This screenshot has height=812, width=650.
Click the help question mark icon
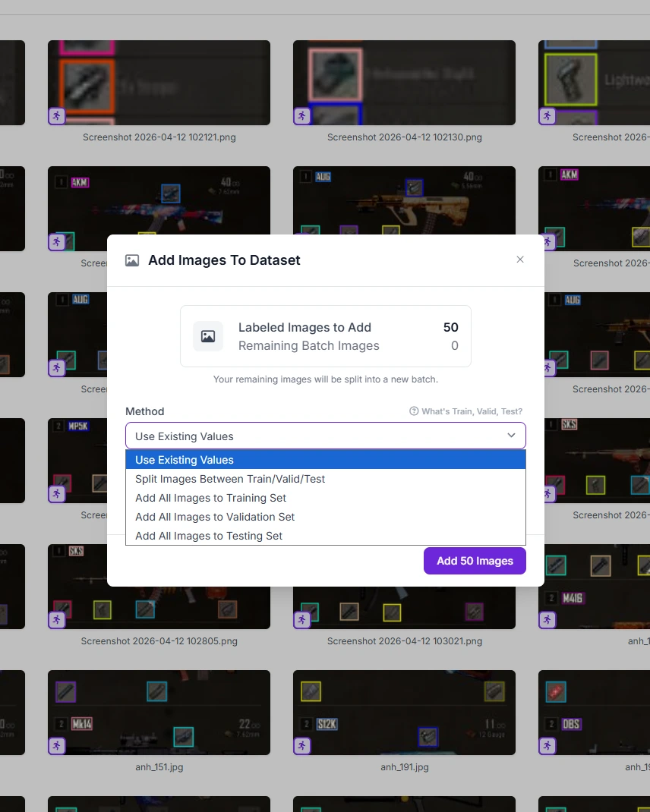coord(414,411)
